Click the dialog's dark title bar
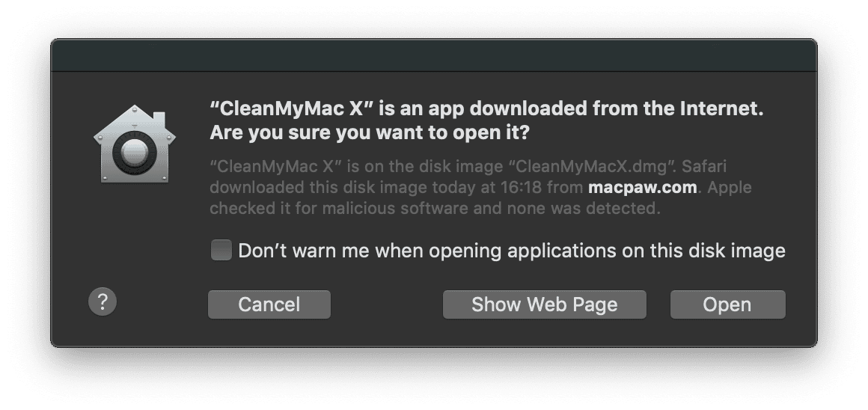This screenshot has width=868, height=410. [434, 56]
